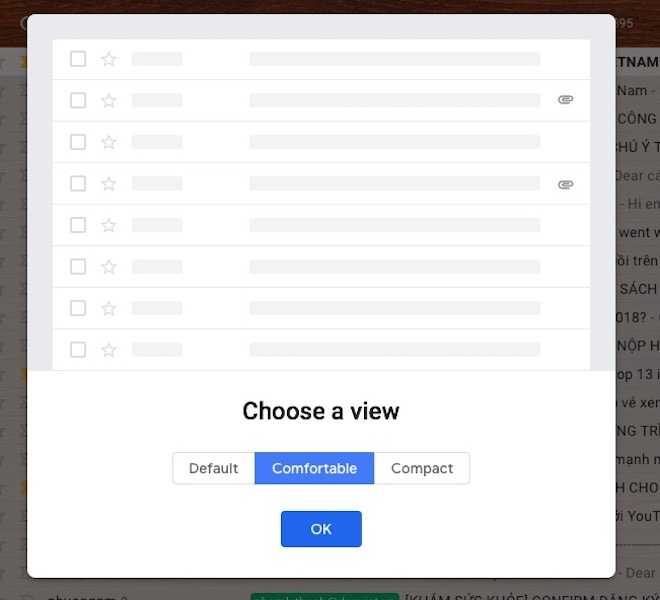Select the Default view option
660x600 pixels.
pyautogui.click(x=214, y=468)
